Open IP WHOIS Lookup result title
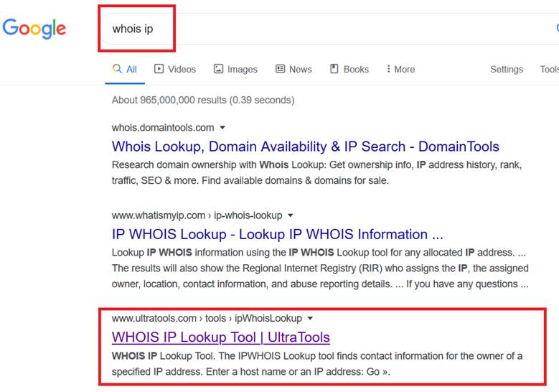Image resolution: width=559 pixels, height=392 pixels. click(x=277, y=234)
